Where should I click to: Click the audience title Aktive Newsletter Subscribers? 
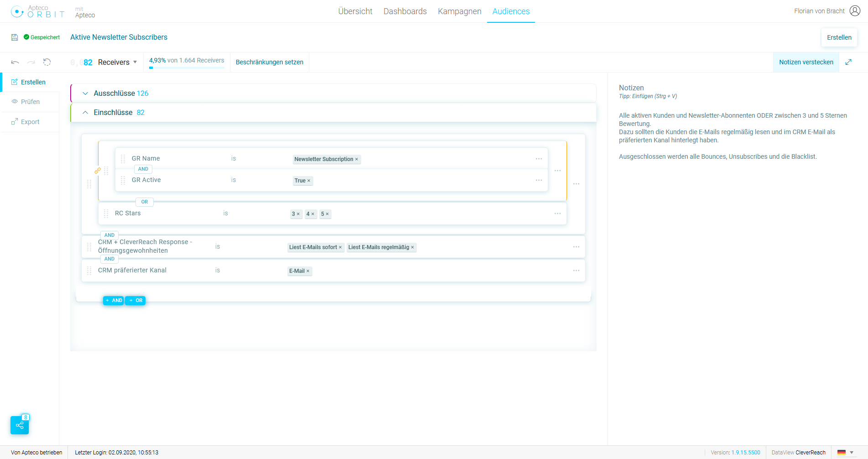point(119,37)
